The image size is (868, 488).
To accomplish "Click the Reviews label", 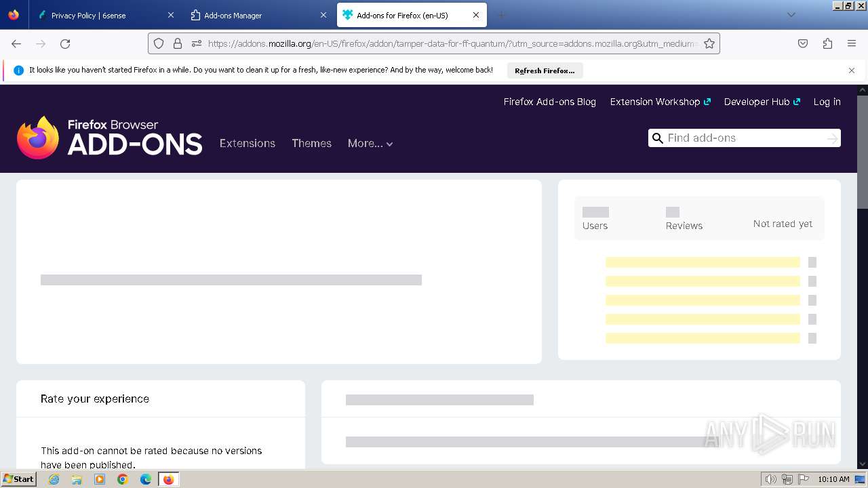I will click(x=684, y=226).
